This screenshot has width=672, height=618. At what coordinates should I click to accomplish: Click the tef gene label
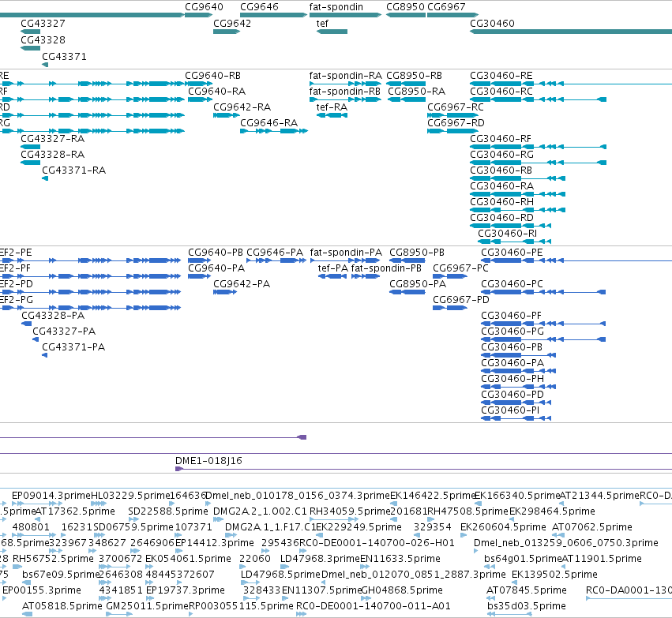[x=322, y=24]
